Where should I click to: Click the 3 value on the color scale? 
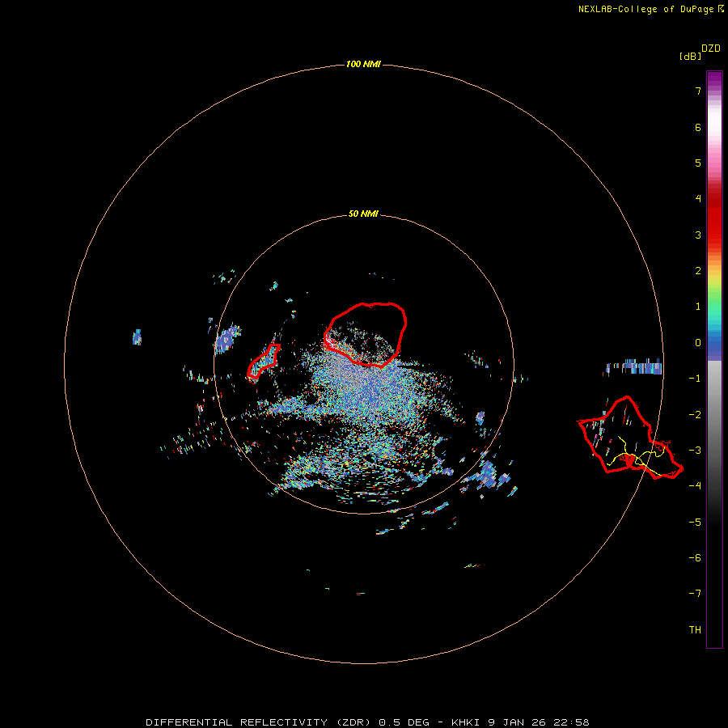pyautogui.click(x=698, y=235)
